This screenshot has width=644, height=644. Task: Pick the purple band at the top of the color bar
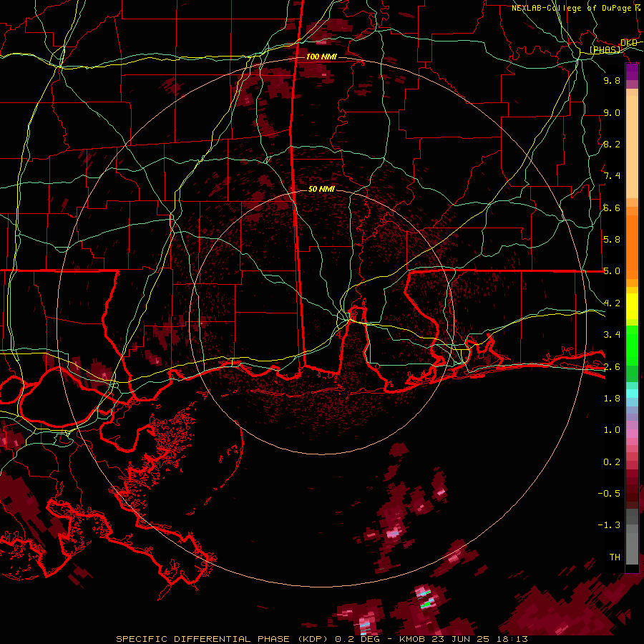pyautogui.click(x=632, y=72)
